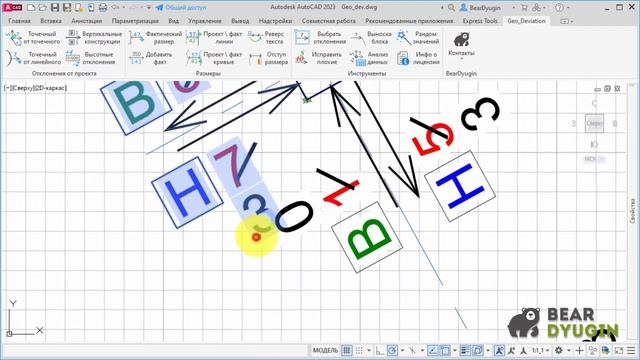The height and width of the screenshot is (360, 640).
Task: Click Выбрать отклонения tool
Action: pos(320,38)
